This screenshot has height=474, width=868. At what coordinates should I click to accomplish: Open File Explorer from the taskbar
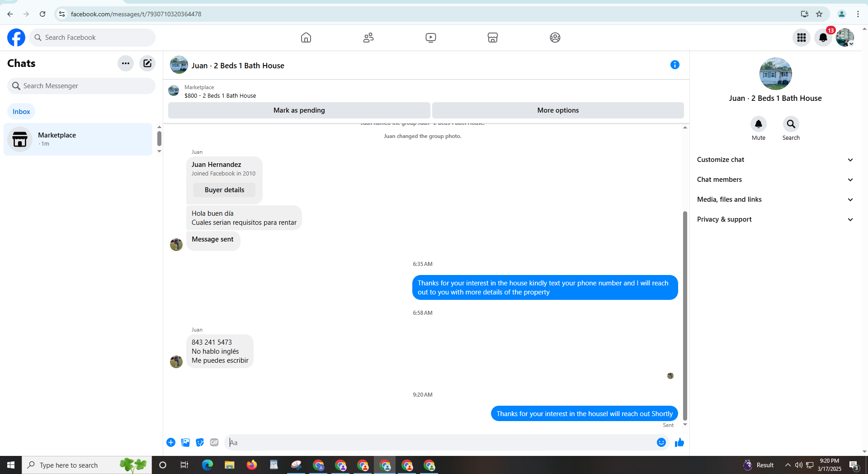230,465
